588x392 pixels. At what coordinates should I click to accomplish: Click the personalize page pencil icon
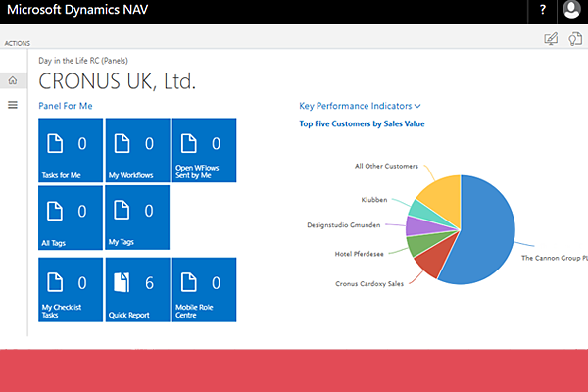[551, 39]
